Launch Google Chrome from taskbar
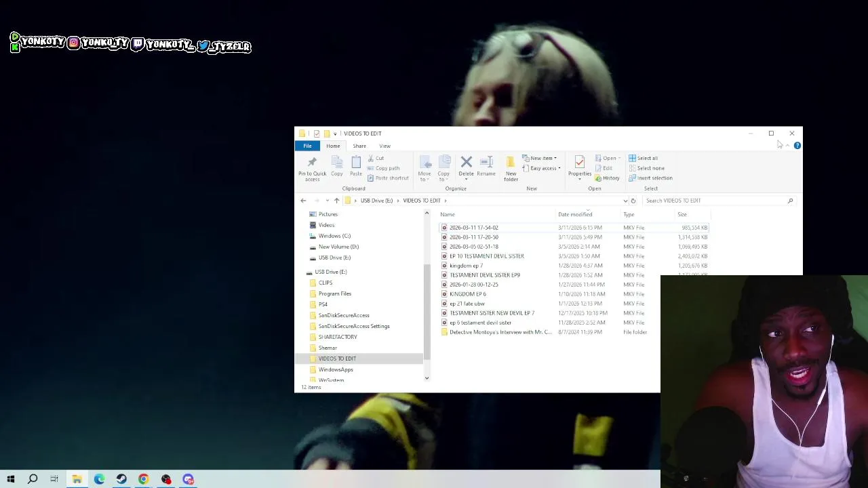The height and width of the screenshot is (488, 868). 144,479
